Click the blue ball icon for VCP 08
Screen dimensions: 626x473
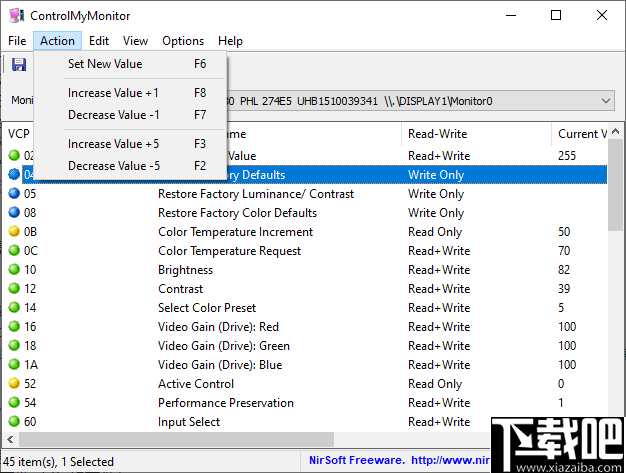14,212
